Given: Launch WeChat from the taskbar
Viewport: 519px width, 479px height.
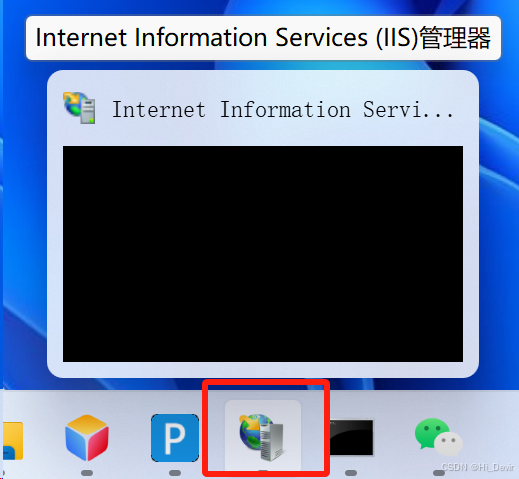Looking at the screenshot, I should click(x=439, y=437).
